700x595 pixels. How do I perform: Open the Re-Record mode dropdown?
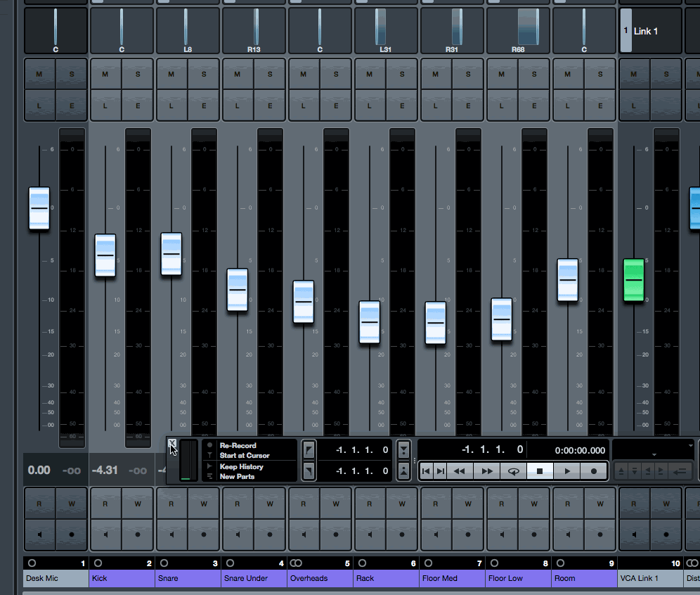pos(239,445)
